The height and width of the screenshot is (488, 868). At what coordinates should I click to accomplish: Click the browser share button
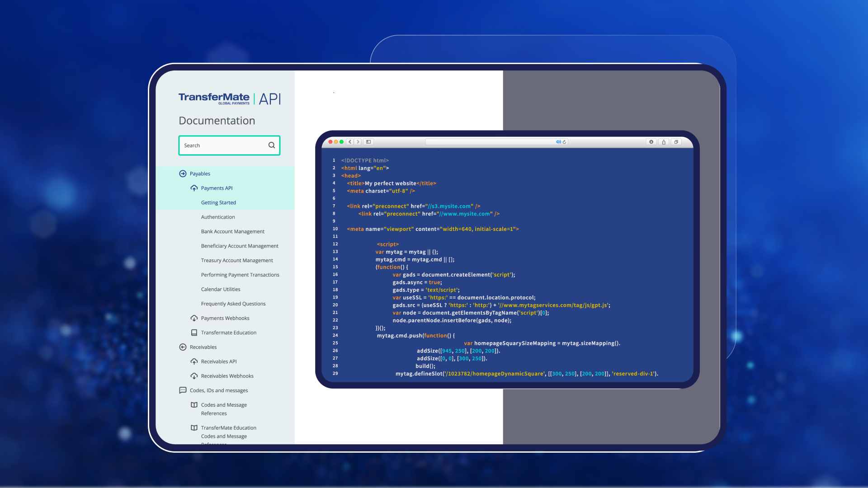664,142
